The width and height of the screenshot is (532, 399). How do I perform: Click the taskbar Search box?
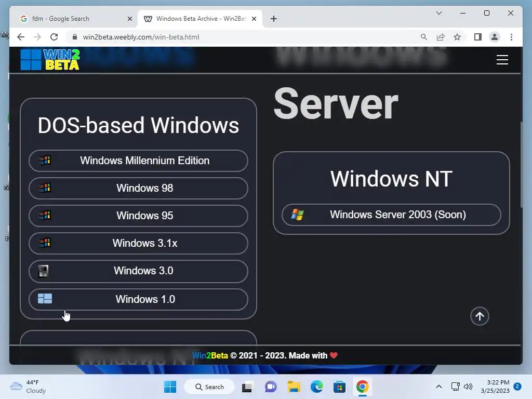click(209, 387)
